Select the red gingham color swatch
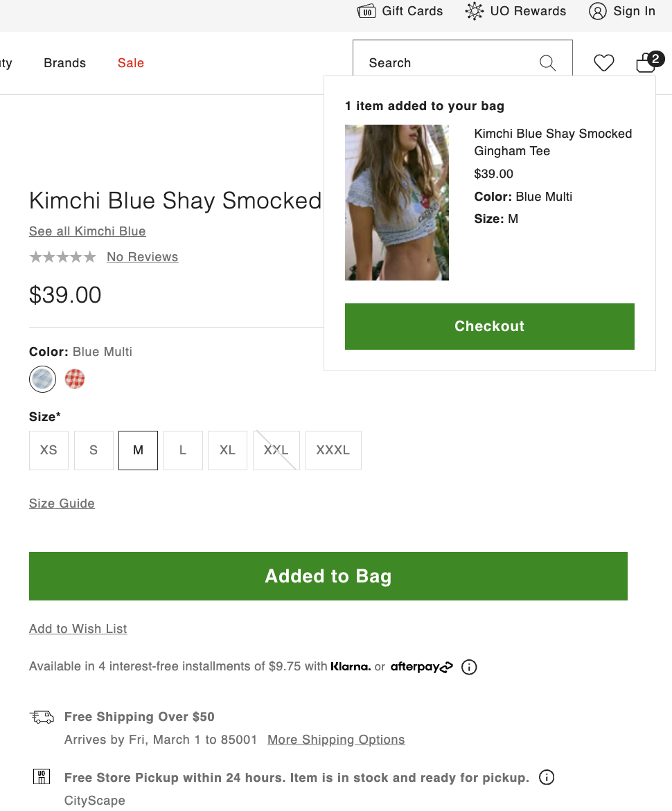This screenshot has width=672, height=811. tap(75, 379)
